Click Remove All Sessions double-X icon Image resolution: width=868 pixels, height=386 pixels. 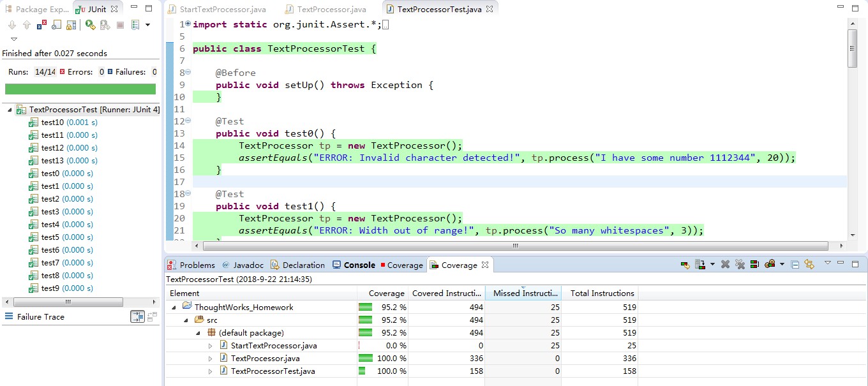[740, 265]
